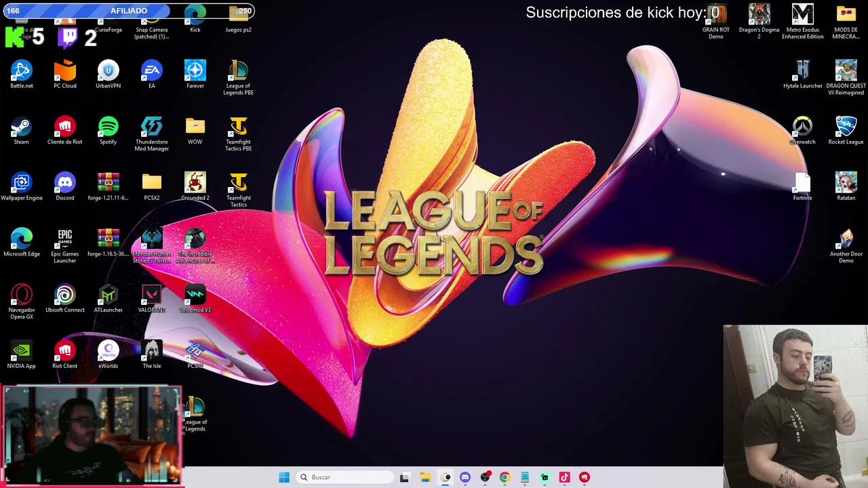Viewport: 868px width, 488px height.
Task: Open File Explorer from the taskbar
Action: coord(425,477)
